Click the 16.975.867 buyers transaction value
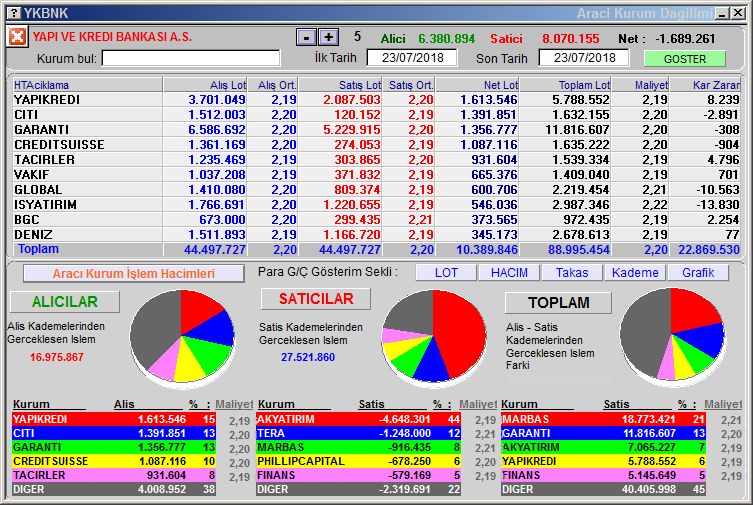 point(57,357)
